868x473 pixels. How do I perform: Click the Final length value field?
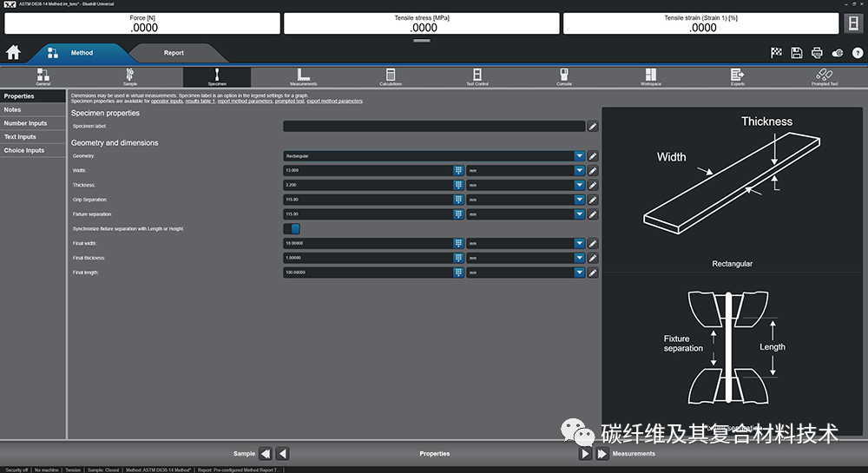pyautogui.click(x=368, y=273)
